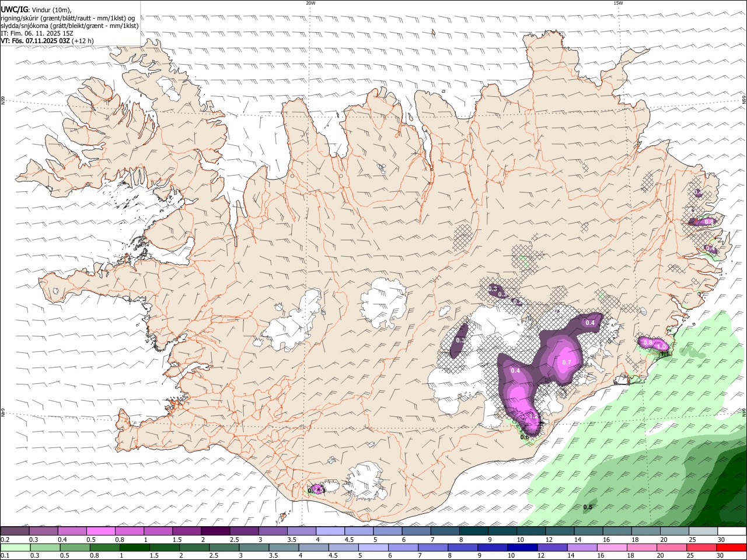This screenshot has width=747, height=560.
Task: Click the navy blue 10–12 swatch, bottom legend row
Action: (x=522, y=548)
